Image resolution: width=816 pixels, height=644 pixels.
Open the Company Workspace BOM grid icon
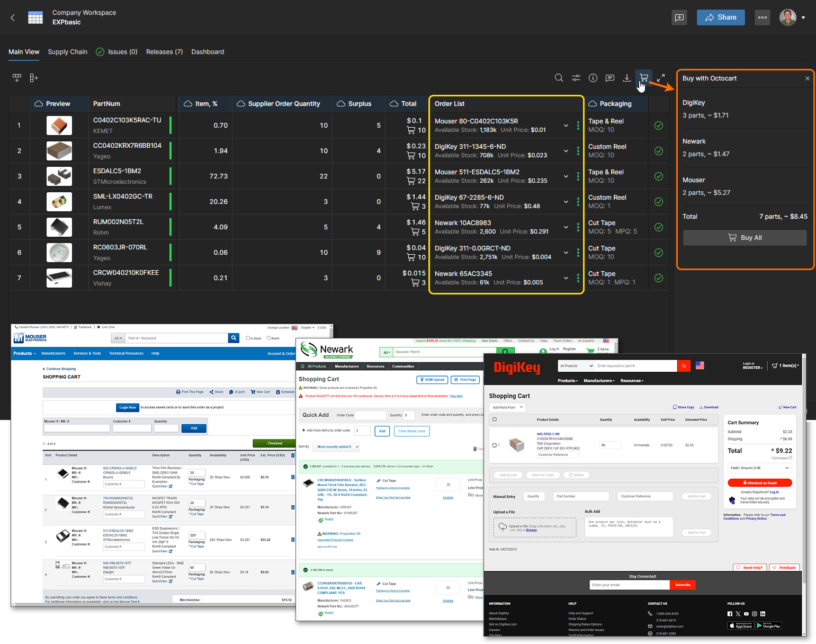(35, 17)
